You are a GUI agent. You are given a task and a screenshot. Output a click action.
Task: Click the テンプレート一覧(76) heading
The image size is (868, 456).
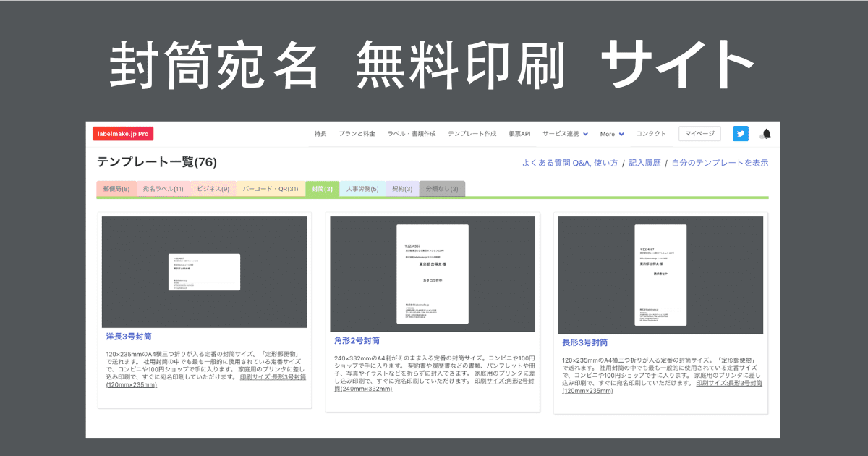pos(157,163)
